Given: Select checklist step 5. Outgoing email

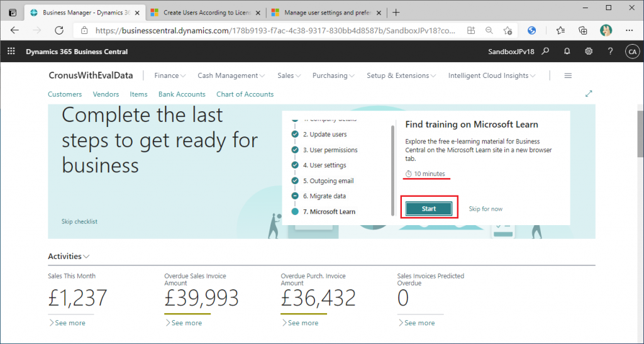Looking at the screenshot, I should click(x=328, y=180).
